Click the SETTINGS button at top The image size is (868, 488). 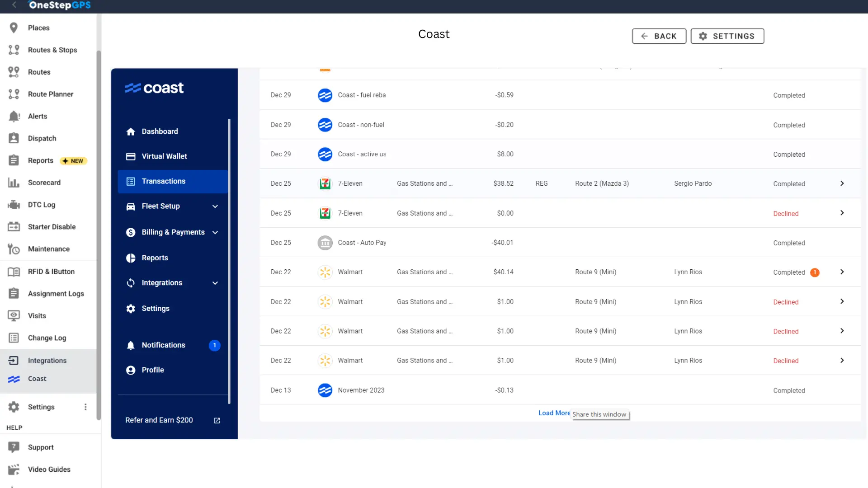[x=727, y=36]
